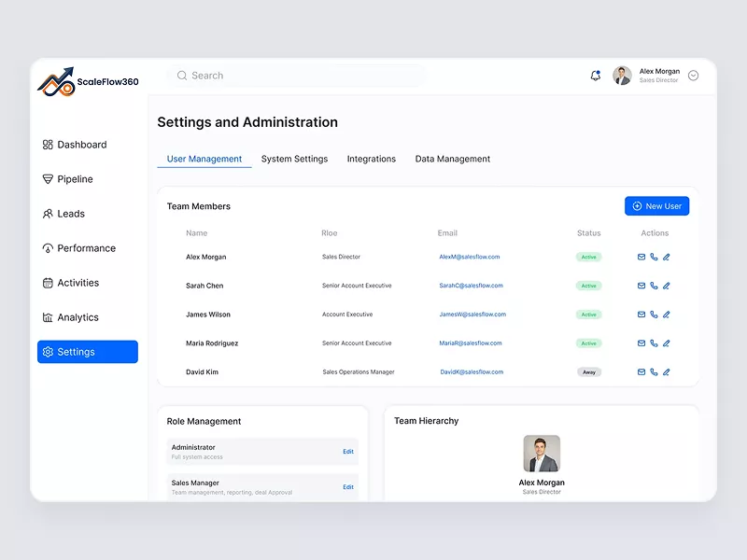
Task: Call Maria Rodriguez via phone icon
Action: point(654,343)
